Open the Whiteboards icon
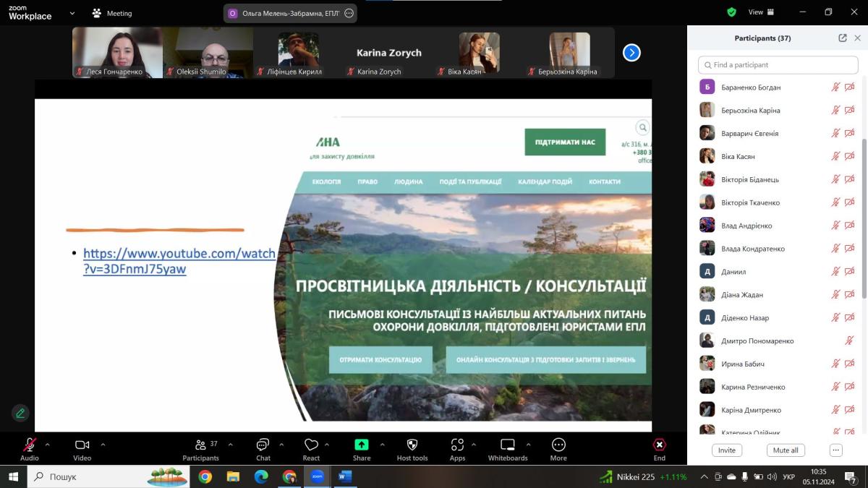868x488 pixels. 508,445
